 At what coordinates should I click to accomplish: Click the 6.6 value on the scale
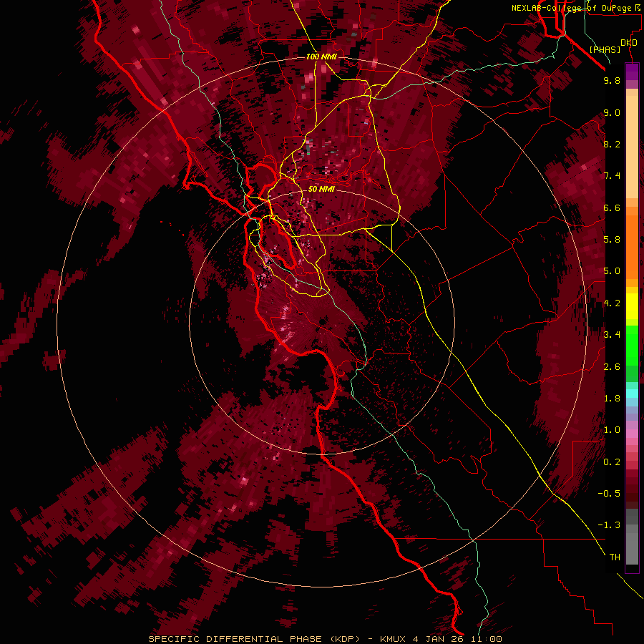[x=612, y=208]
